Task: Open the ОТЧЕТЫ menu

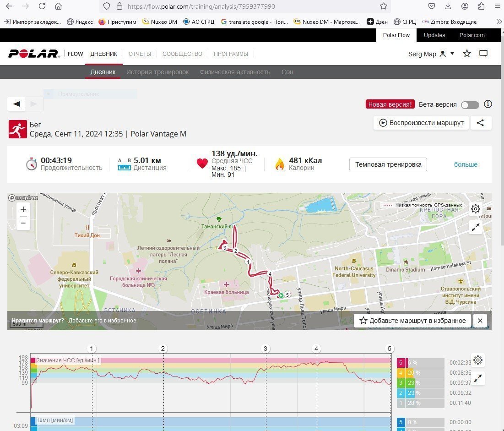Action: pyautogui.click(x=140, y=54)
